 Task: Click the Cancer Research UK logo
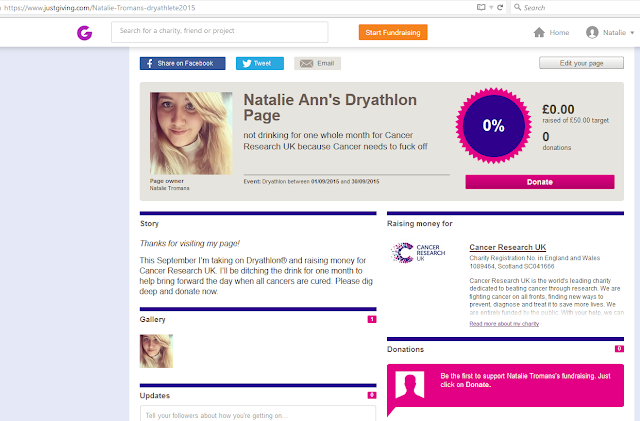(417, 253)
